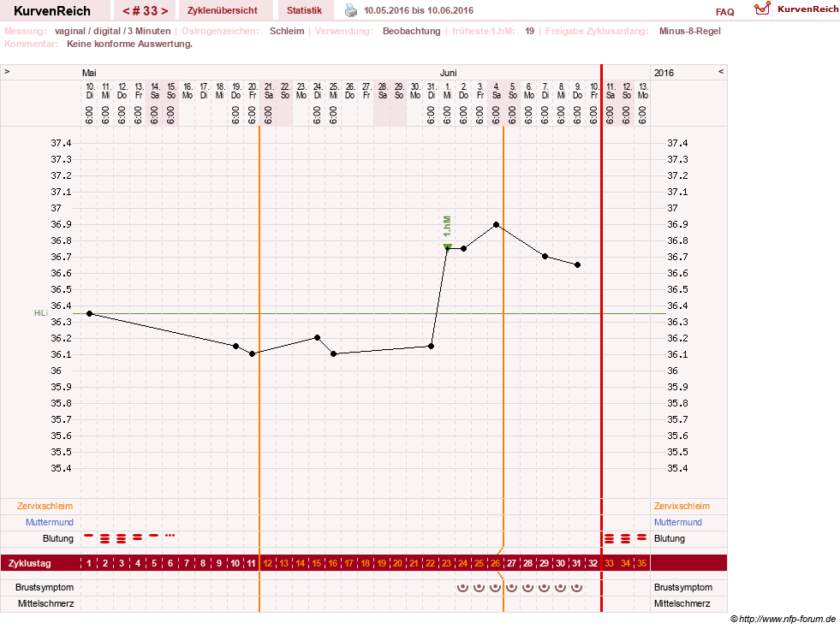
Task: Open the KurvenReich crown logo at top right
Action: click(762, 8)
